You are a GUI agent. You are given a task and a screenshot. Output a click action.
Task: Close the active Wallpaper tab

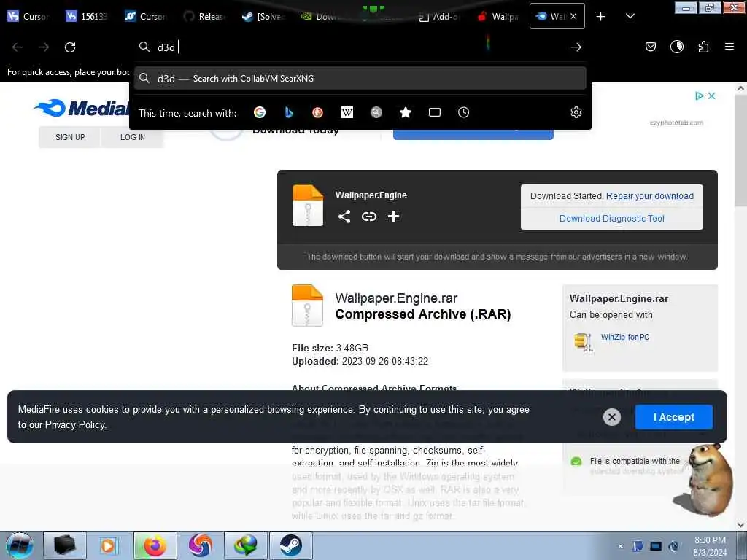tap(573, 16)
